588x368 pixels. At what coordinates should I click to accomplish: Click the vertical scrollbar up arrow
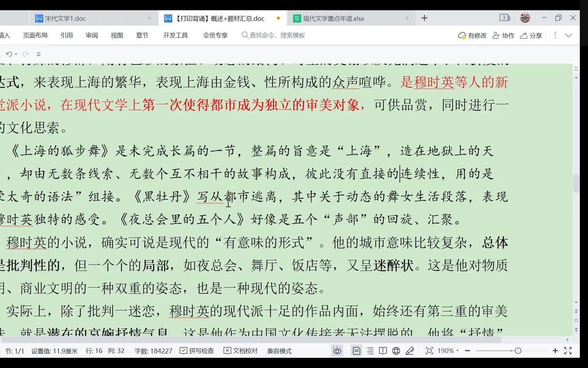[x=576, y=78]
